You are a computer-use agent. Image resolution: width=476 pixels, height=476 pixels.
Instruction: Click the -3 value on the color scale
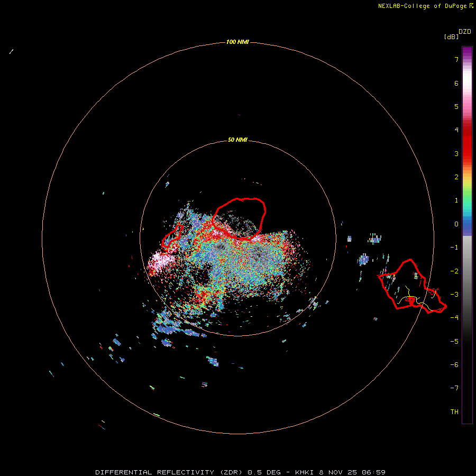[454, 295]
